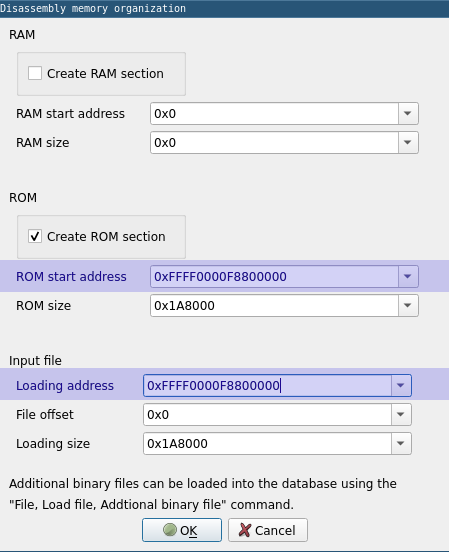Click the Disassembly memory organization title bar
Viewport: 449px width, 552px height.
(224, 8)
